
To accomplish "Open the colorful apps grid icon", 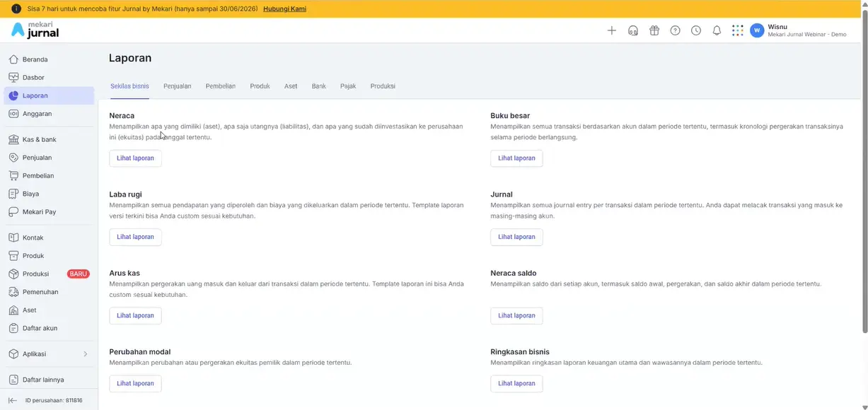I will pyautogui.click(x=738, y=30).
